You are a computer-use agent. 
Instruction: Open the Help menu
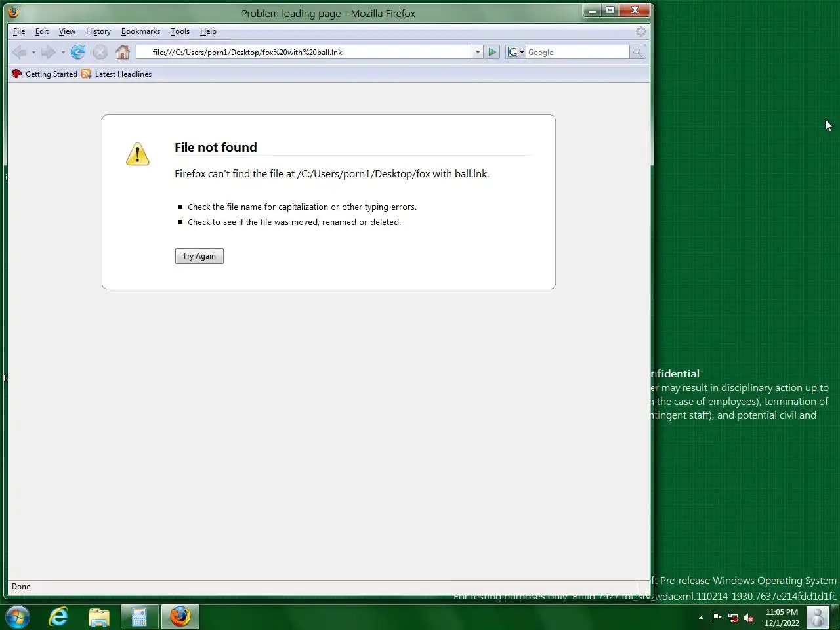click(208, 31)
